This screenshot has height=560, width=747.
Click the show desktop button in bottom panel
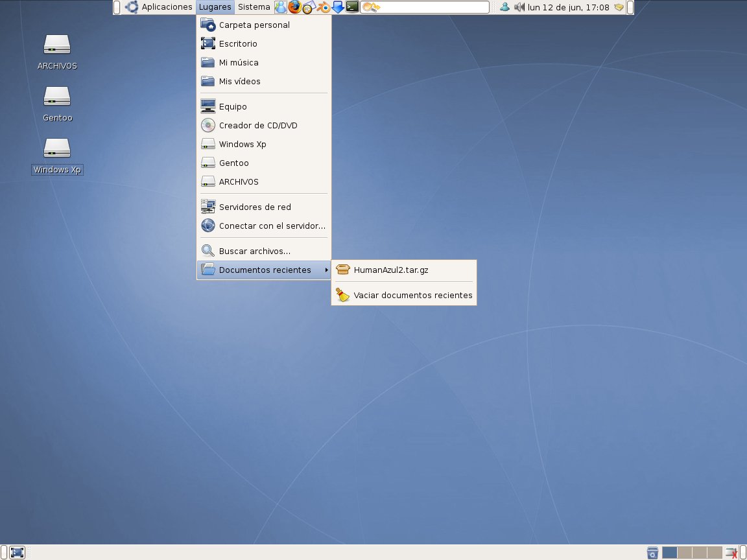17,552
